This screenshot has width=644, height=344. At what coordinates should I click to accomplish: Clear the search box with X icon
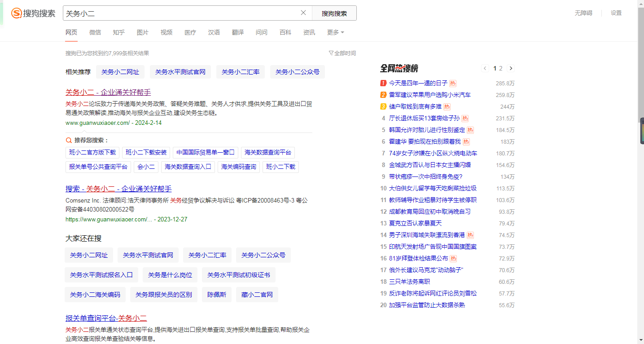click(x=303, y=13)
